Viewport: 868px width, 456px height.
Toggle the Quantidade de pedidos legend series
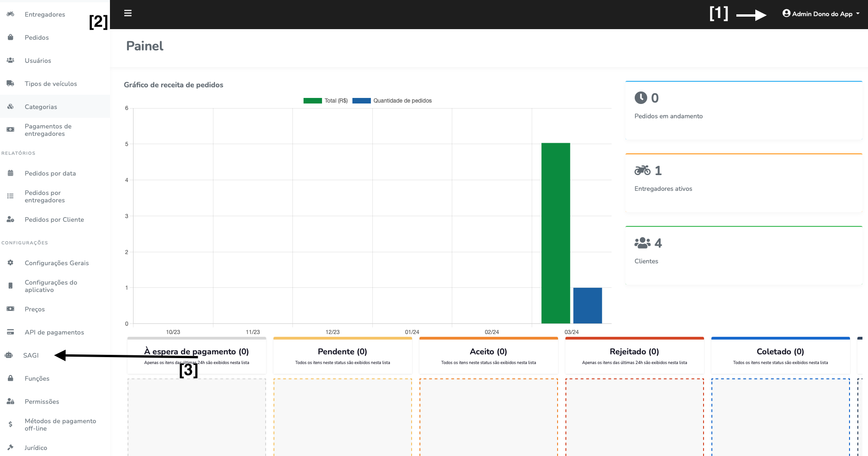392,101
